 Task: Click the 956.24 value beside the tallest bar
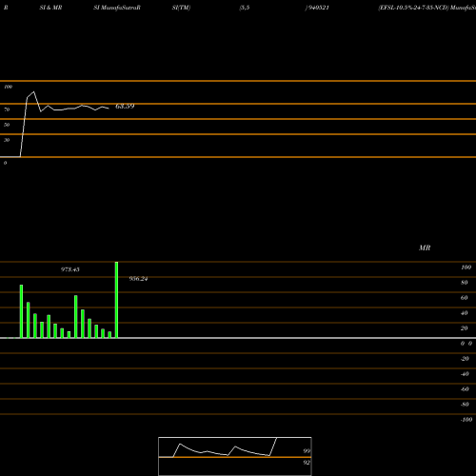pyautogui.click(x=138, y=279)
